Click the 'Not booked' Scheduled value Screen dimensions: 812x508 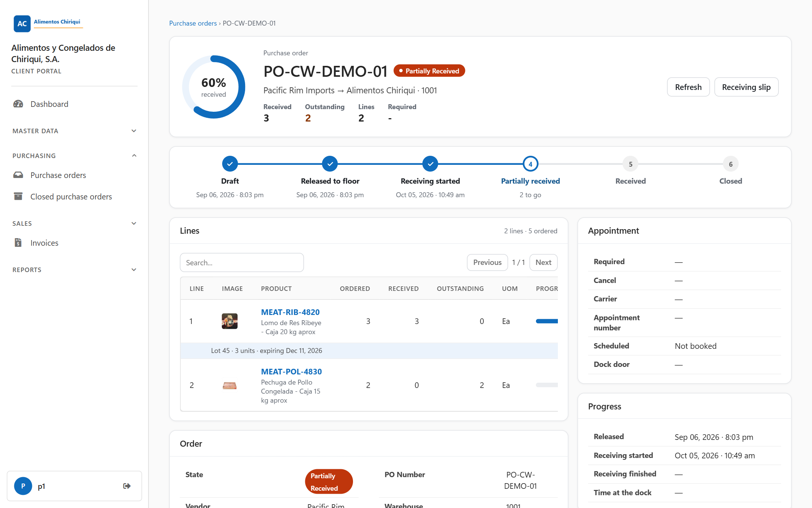pos(695,346)
